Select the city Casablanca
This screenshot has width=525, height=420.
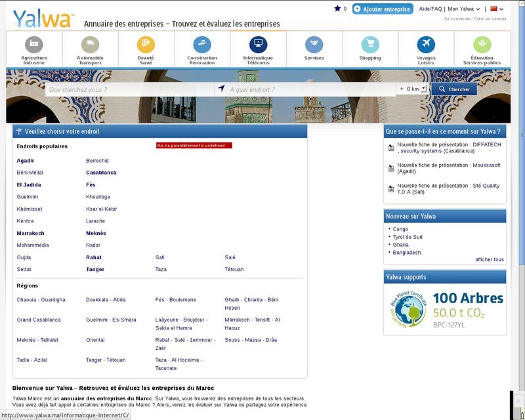[x=101, y=173]
